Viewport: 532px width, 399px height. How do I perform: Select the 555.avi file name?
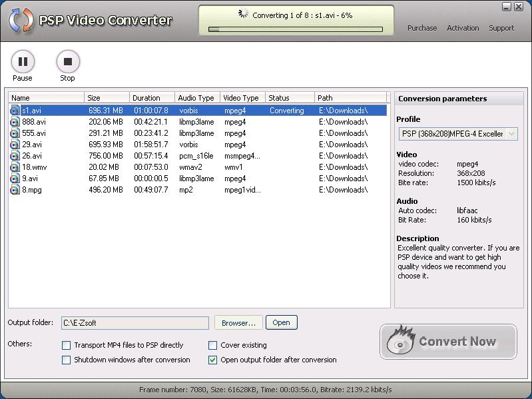[x=34, y=133]
